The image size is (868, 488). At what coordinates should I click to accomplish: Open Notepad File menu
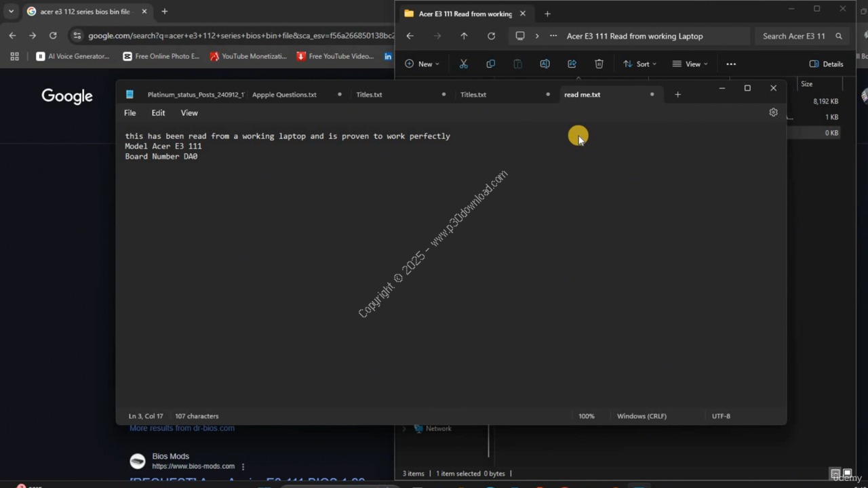pos(130,113)
